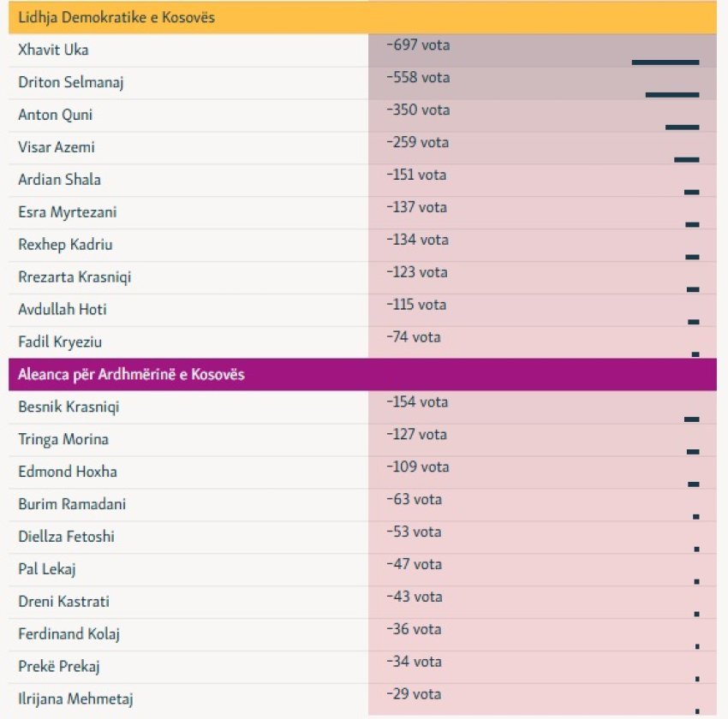Click the Lidhja Demokratike e Kosovës header
Image resolution: width=728 pixels, height=719 pixels.
click(116, 17)
